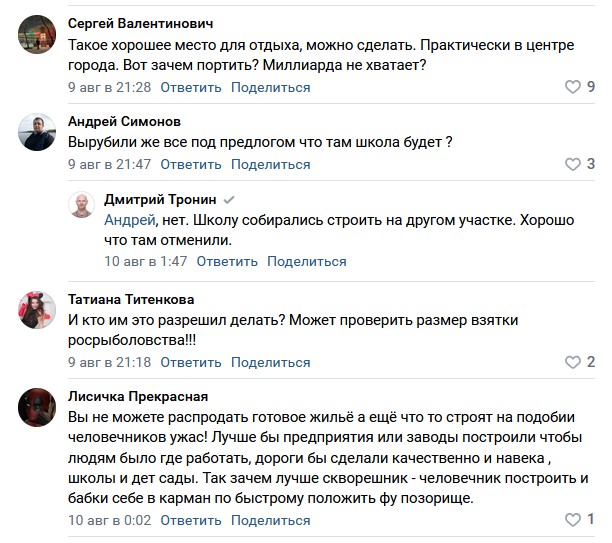Open timestamp "9 авг в 21:28"
The height and width of the screenshot is (543, 612).
click(109, 87)
